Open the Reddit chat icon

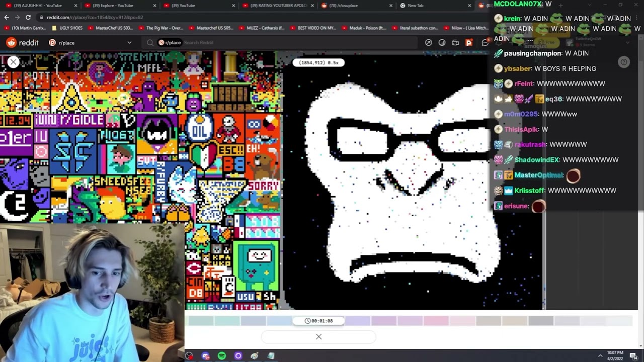coord(485,43)
